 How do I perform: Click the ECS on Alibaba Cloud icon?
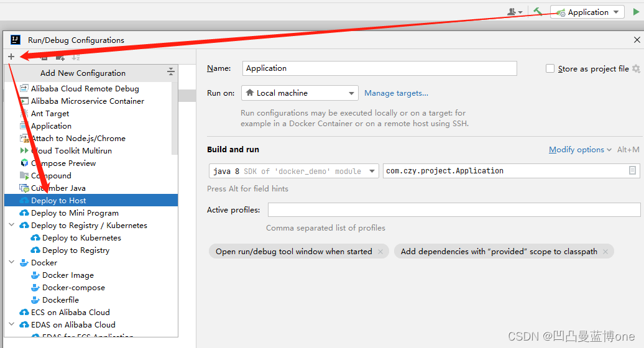pyautogui.click(x=24, y=313)
